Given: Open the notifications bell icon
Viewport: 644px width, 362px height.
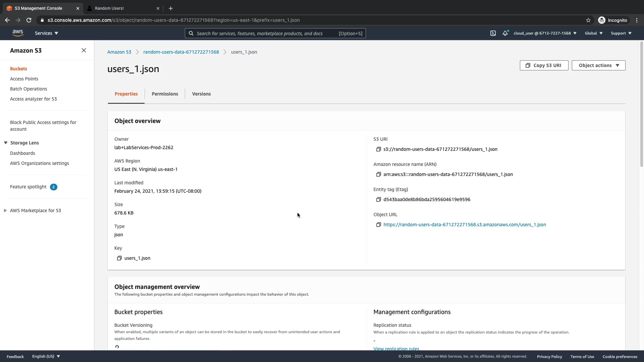Looking at the screenshot, I should click(x=505, y=33).
